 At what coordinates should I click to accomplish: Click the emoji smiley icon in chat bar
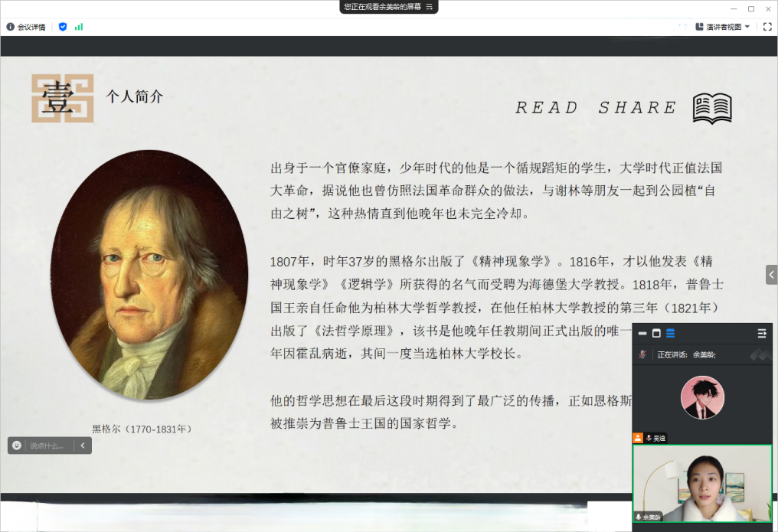(17, 446)
